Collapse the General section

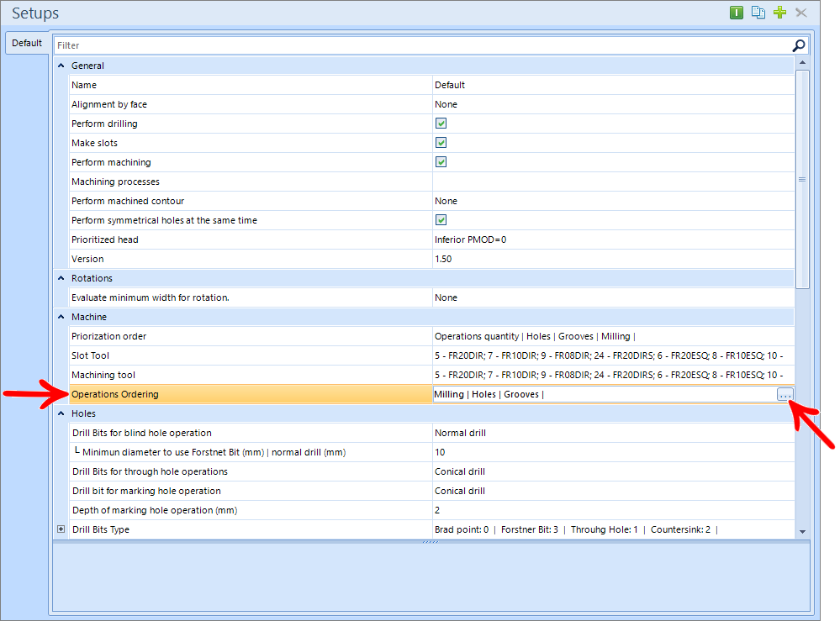pos(61,66)
